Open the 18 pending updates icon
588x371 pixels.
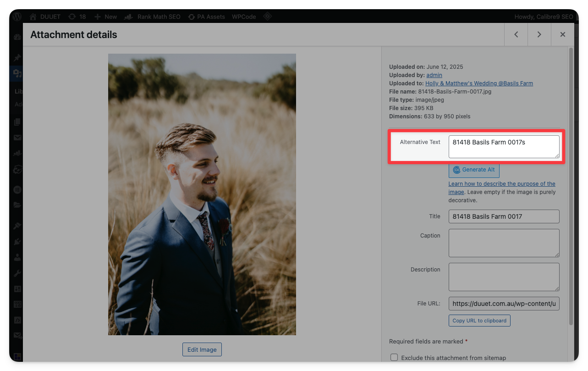coord(77,17)
